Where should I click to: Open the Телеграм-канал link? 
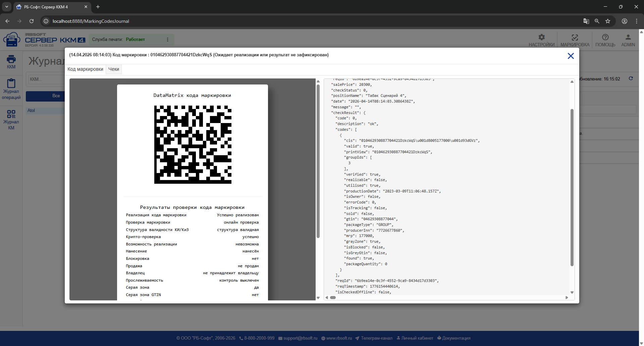tap(374, 338)
